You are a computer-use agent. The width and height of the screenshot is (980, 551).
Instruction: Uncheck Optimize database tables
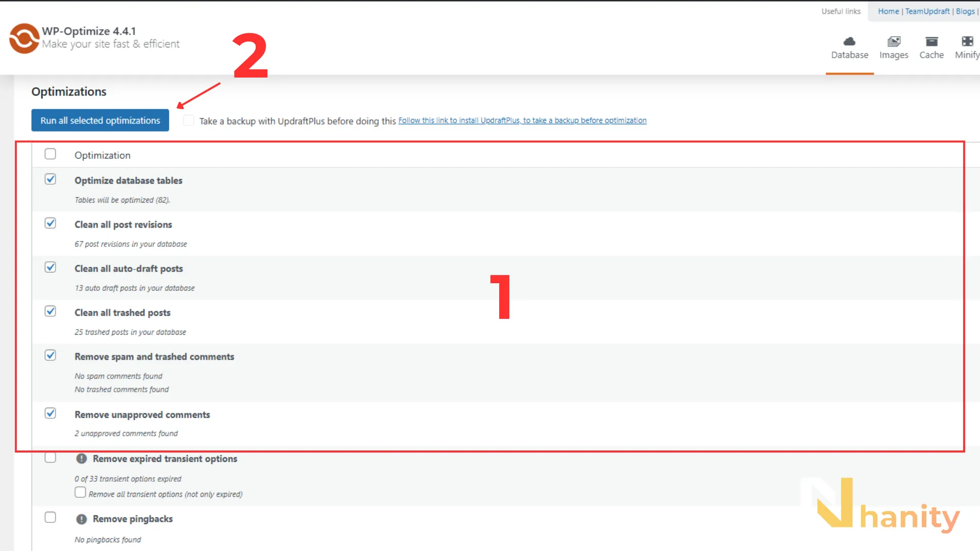point(50,179)
